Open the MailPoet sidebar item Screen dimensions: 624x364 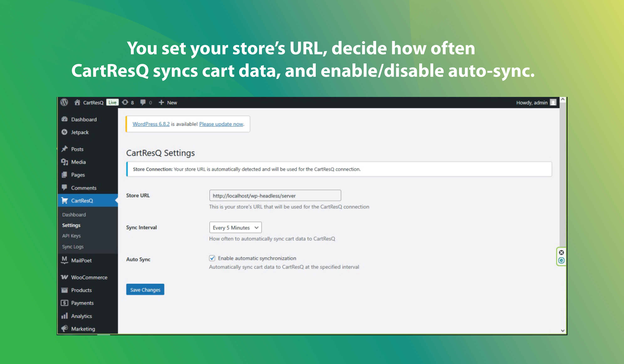tap(81, 260)
